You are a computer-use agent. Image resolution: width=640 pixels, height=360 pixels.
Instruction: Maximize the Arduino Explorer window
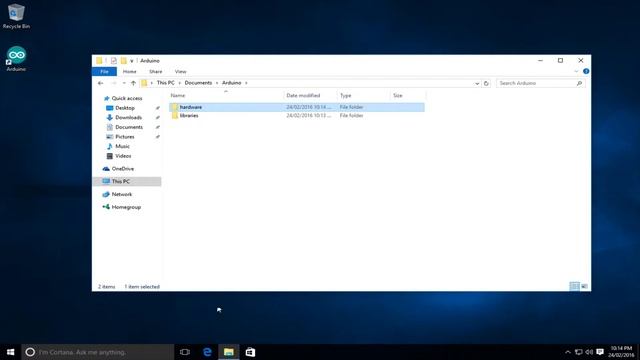[560, 60]
